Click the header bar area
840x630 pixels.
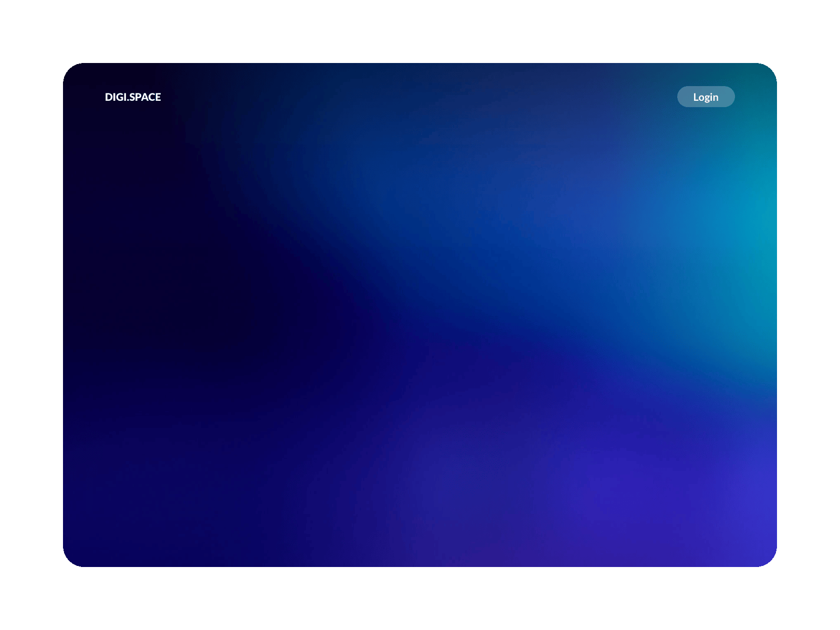coord(420,97)
